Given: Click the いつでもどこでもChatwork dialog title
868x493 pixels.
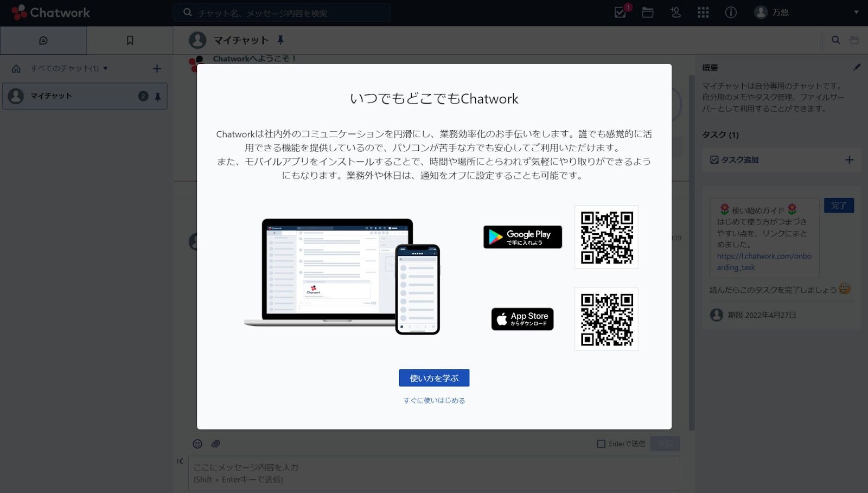Looking at the screenshot, I should point(434,99).
